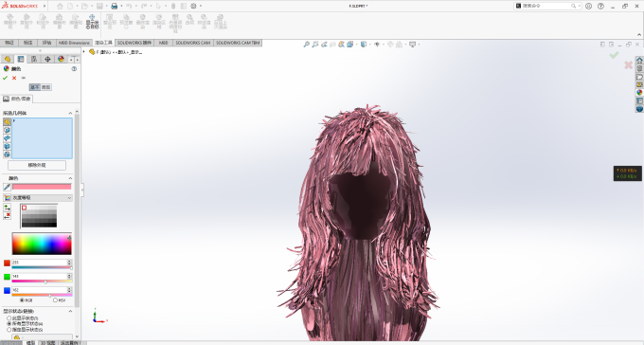The image size is (644, 345).
Task: Open the Print dropdown arrow
Action: point(121,7)
